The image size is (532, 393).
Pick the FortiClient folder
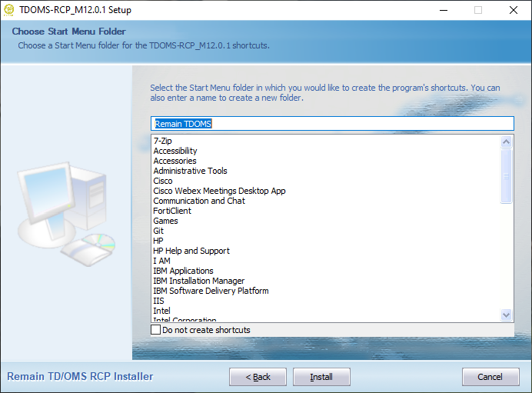[172, 211]
